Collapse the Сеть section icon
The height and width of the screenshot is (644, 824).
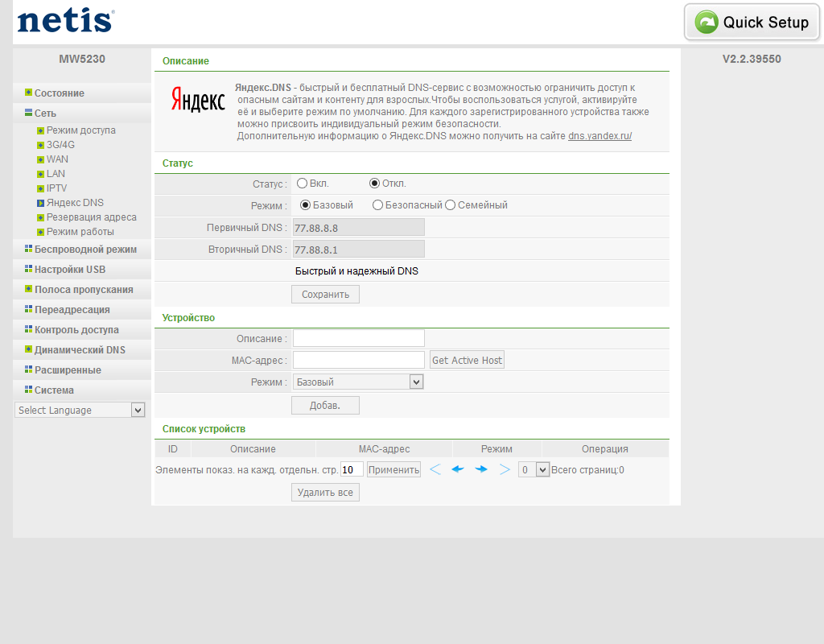(x=28, y=113)
